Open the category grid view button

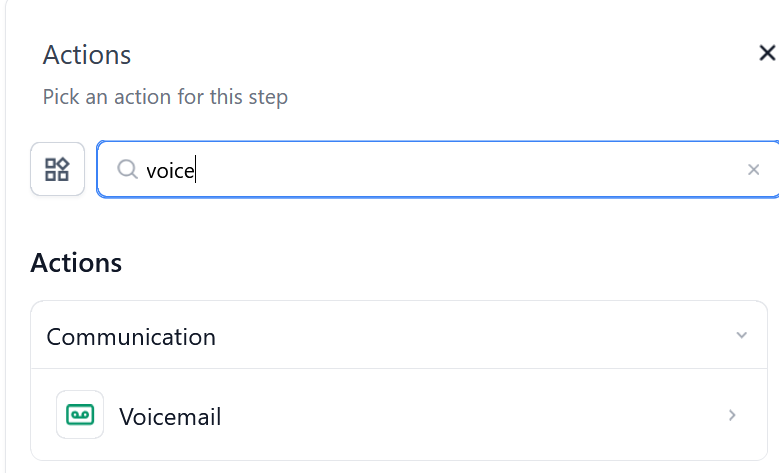[57, 169]
